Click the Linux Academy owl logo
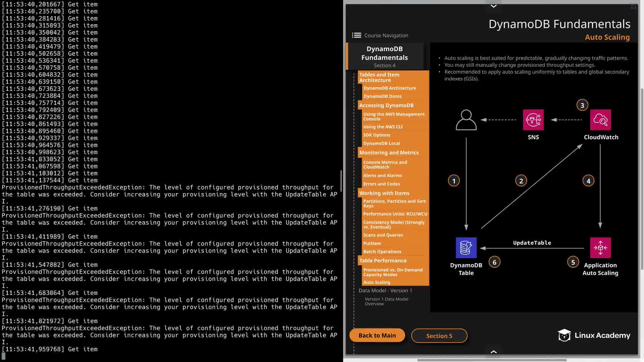 click(564, 335)
